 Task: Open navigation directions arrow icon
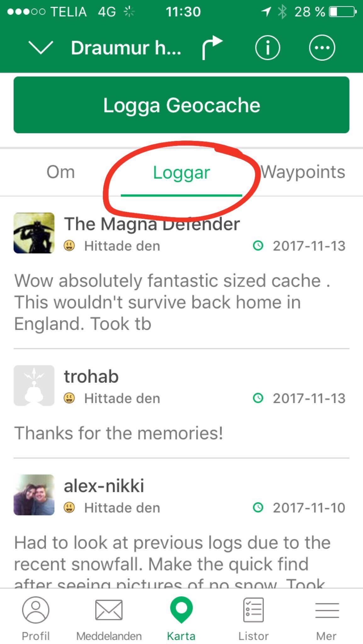click(212, 48)
